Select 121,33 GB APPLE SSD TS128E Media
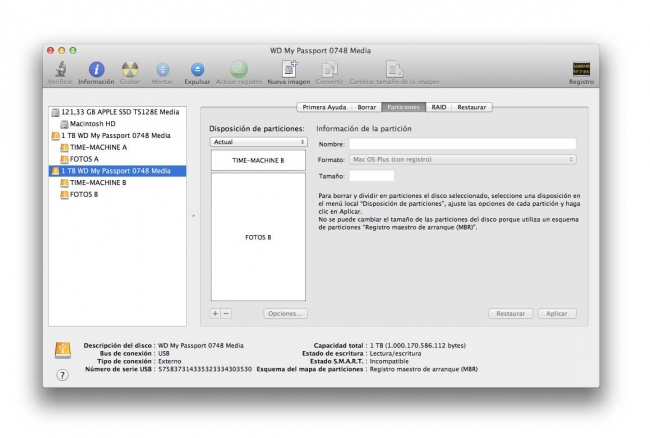Viewport: 650px width, 438px height. pos(118,112)
